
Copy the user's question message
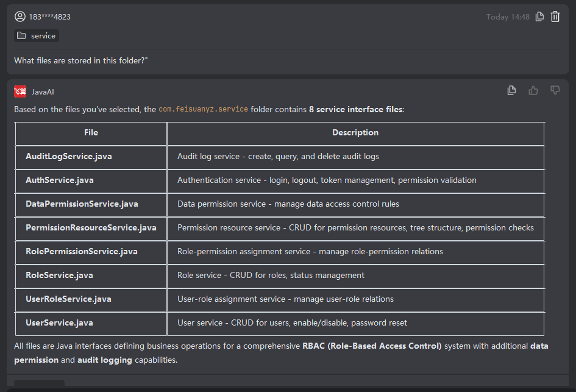[539, 17]
